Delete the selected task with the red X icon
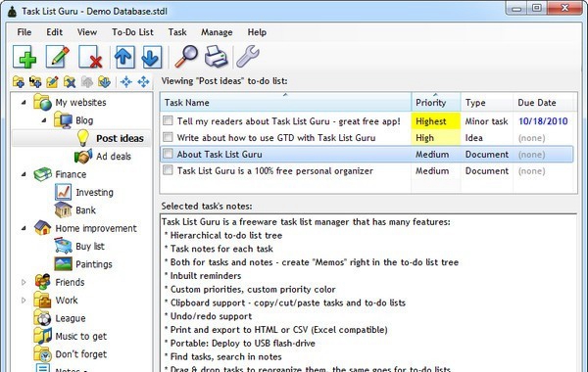This screenshot has height=372, width=588. tap(90, 57)
